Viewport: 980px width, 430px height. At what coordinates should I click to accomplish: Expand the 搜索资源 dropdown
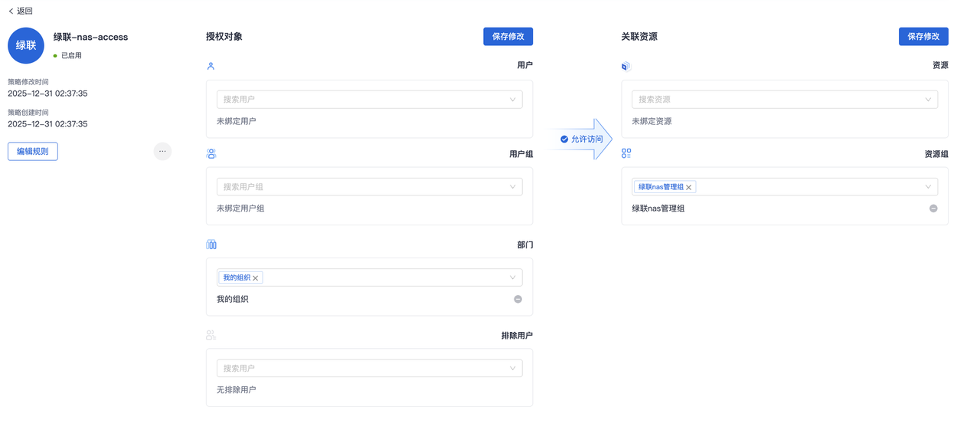tap(928, 100)
